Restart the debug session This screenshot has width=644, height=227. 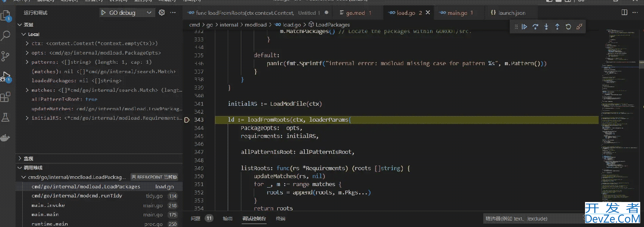pyautogui.click(x=568, y=27)
